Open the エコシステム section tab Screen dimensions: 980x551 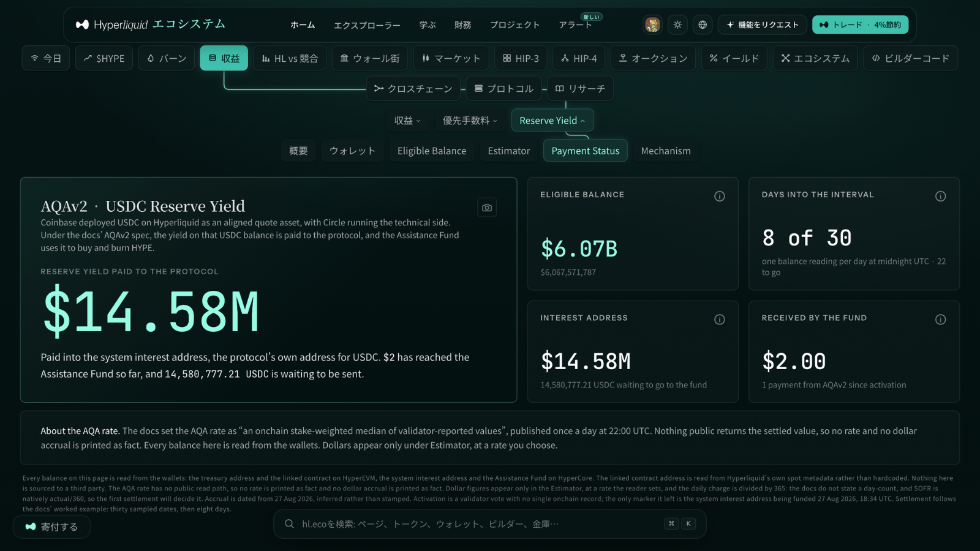pyautogui.click(x=815, y=58)
